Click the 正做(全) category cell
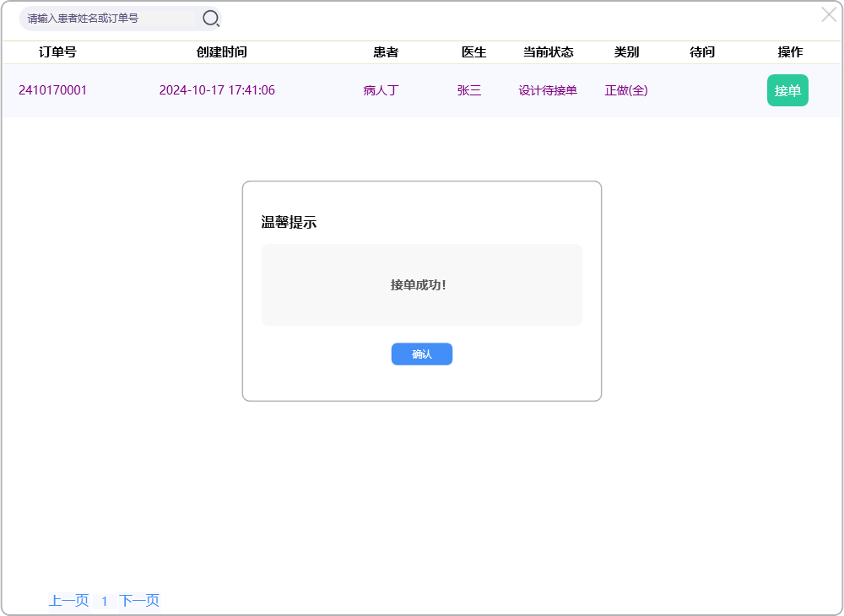The height and width of the screenshot is (616, 844). (626, 90)
